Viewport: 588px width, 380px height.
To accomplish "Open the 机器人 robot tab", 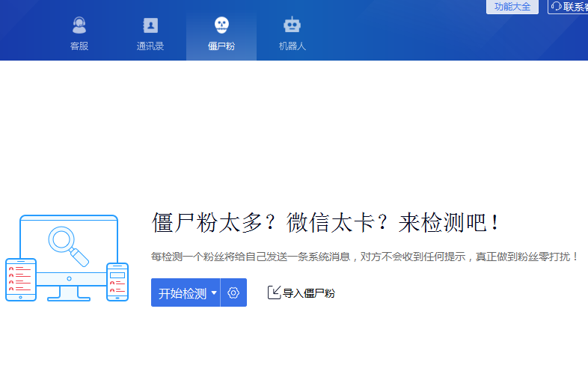I will [x=292, y=34].
